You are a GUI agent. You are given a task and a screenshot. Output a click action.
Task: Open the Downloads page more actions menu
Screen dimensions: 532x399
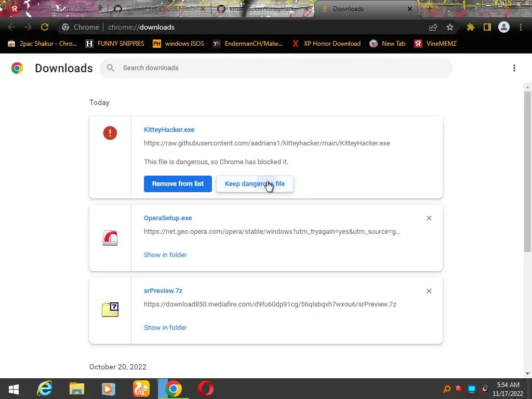pos(514,68)
